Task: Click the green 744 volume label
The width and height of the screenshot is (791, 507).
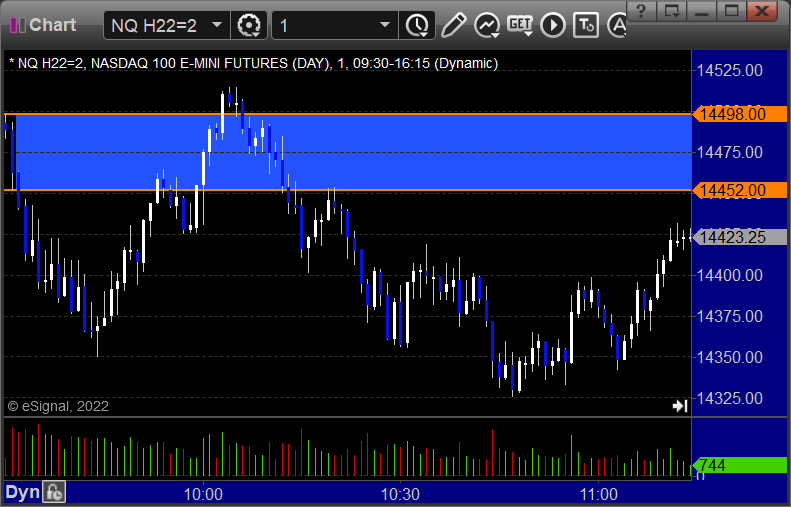Action: coord(740,465)
